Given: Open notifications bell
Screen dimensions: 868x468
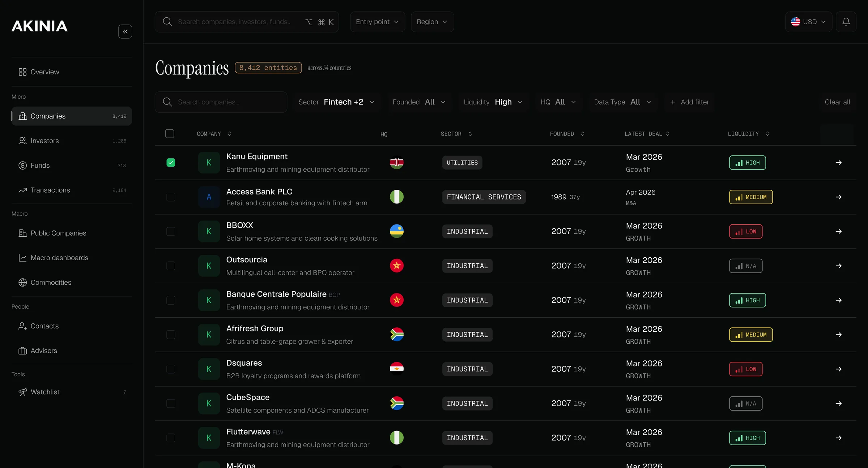Looking at the screenshot, I should [846, 22].
